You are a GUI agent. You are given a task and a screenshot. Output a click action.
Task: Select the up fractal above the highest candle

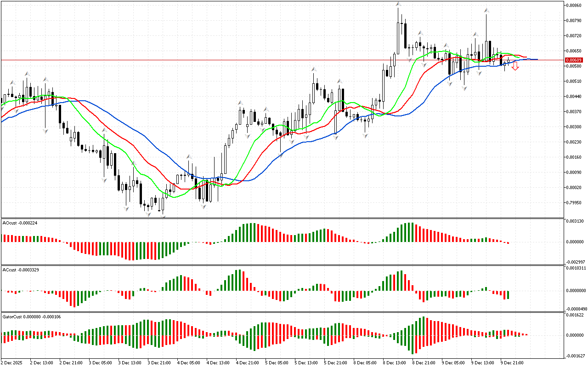click(x=398, y=5)
